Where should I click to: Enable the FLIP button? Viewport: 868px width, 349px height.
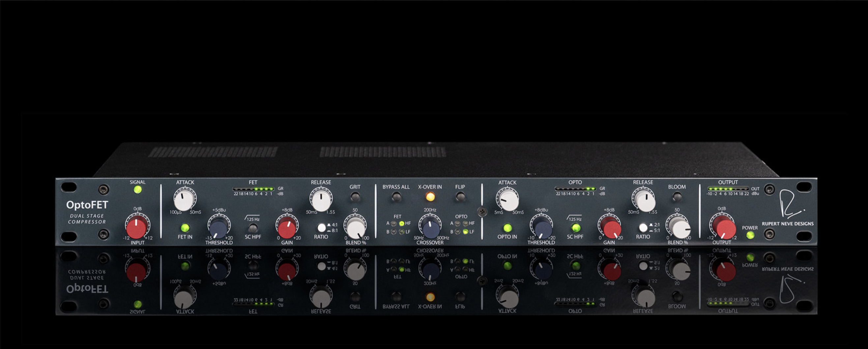pos(460,197)
